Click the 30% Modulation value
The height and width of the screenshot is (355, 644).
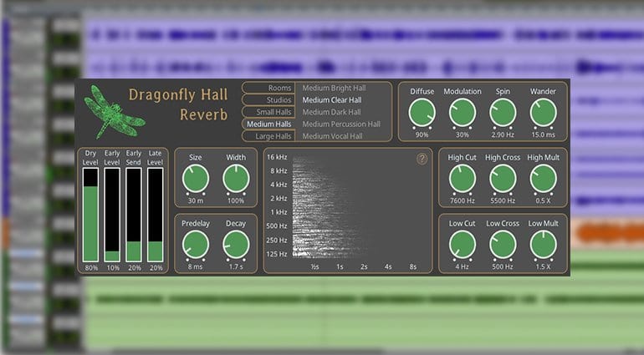[462, 134]
